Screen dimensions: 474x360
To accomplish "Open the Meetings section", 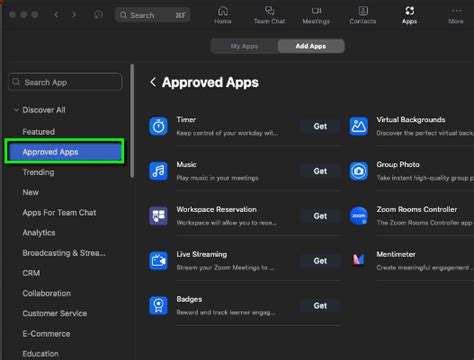I will click(x=316, y=15).
